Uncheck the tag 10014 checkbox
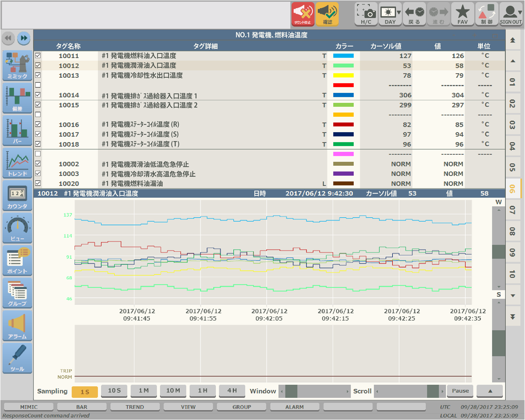Image resolution: width=525 pixels, height=420 pixels. tap(38, 95)
